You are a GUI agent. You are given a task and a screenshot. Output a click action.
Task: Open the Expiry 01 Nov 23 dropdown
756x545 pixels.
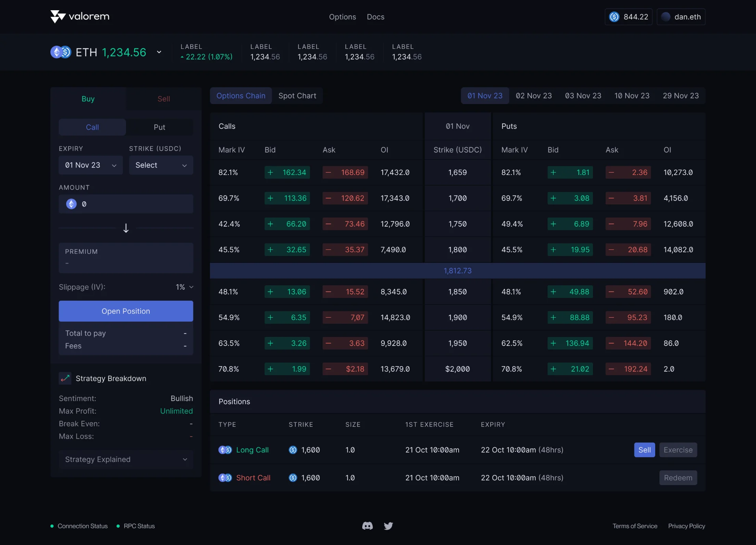pyautogui.click(x=91, y=165)
